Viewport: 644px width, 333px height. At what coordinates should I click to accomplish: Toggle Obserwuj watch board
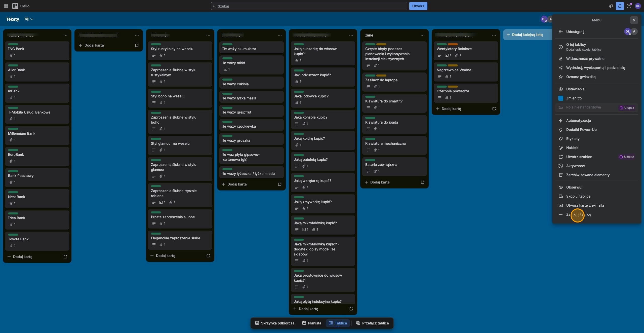coord(597,187)
